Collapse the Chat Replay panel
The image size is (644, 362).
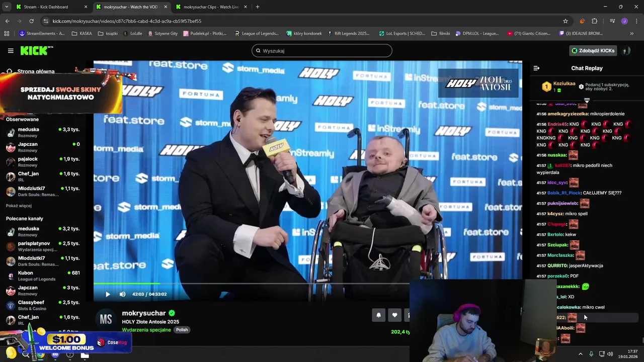[536, 68]
